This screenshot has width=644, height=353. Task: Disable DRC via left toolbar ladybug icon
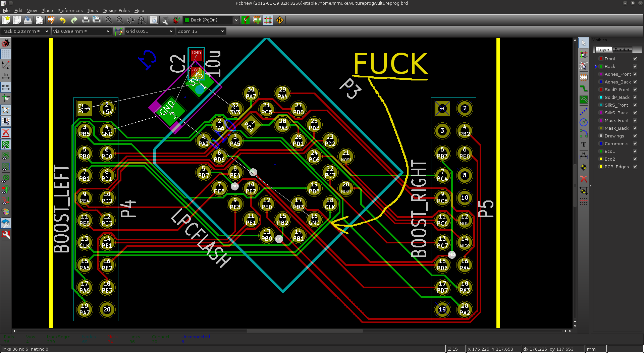pyautogui.click(x=6, y=43)
